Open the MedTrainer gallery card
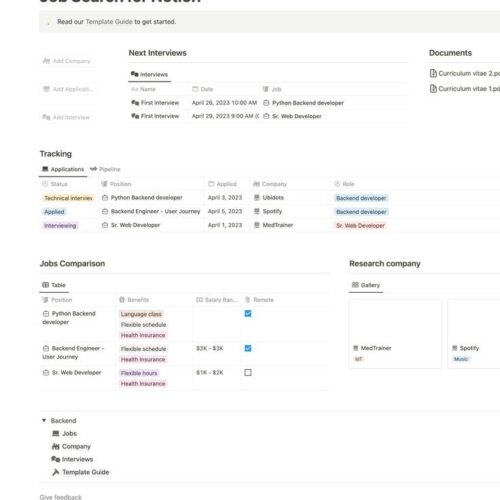Image resolution: width=500 pixels, height=500 pixels. pyautogui.click(x=395, y=334)
